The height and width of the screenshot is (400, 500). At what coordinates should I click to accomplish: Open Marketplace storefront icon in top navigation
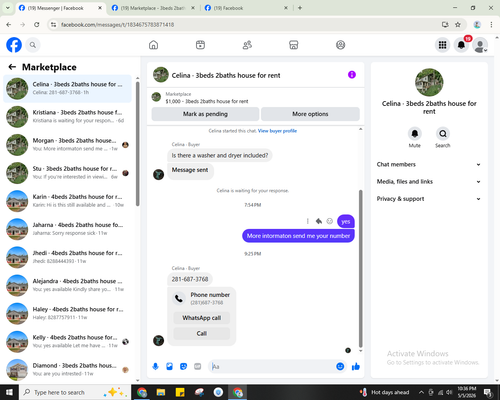tap(294, 45)
